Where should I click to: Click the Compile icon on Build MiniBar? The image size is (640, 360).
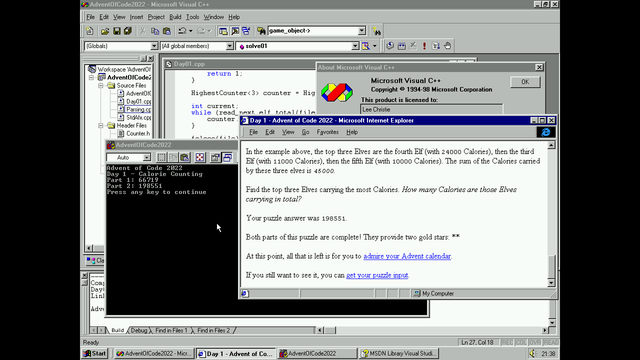pos(390,46)
